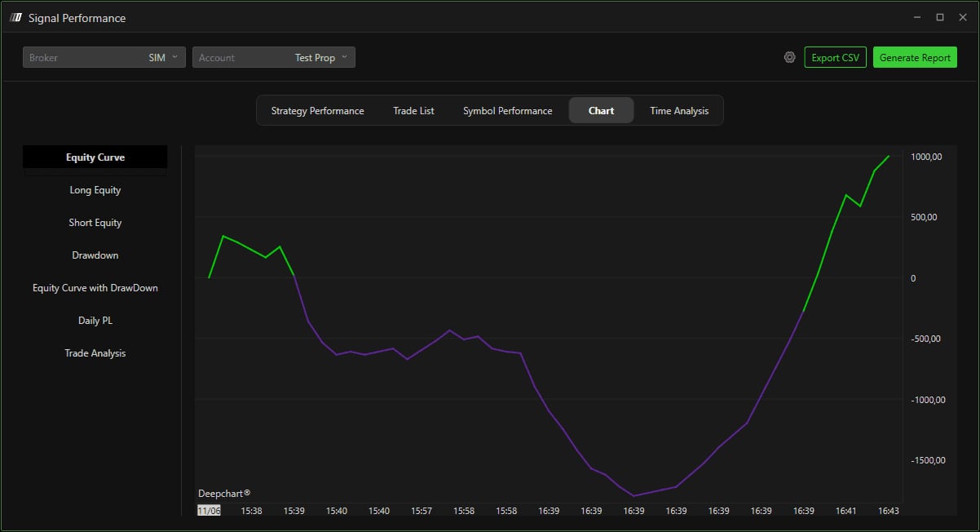
Task: Choose Long Equity chart type
Action: [x=95, y=190]
